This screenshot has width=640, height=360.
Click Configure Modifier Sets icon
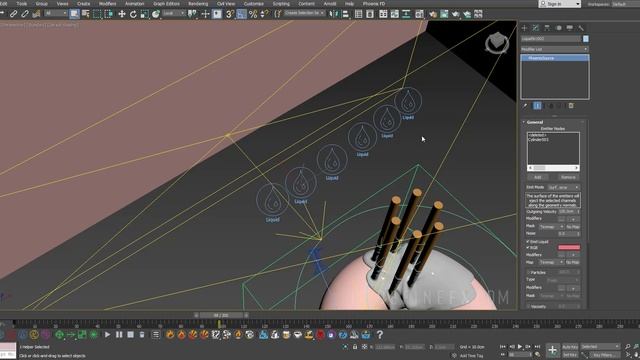coord(571,106)
